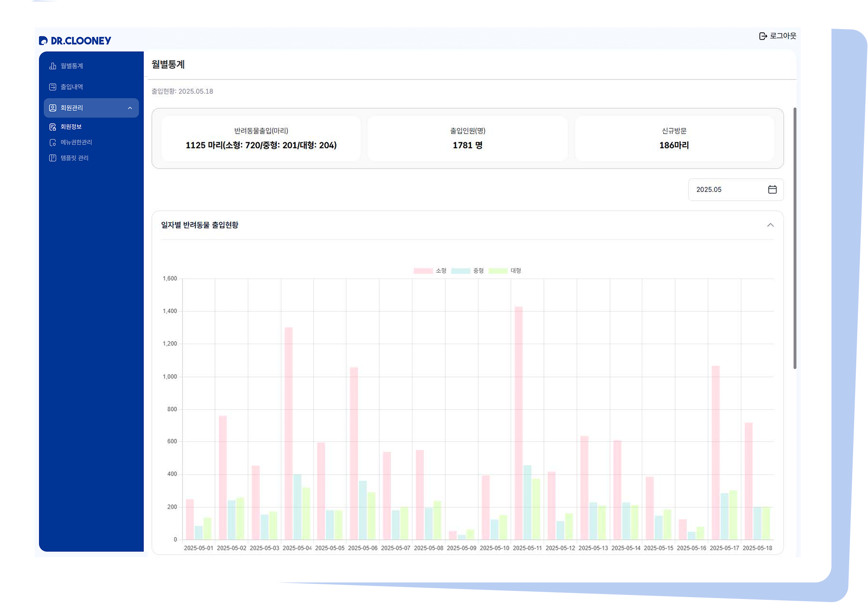Toggle 중형 series in chart legend

460,271
